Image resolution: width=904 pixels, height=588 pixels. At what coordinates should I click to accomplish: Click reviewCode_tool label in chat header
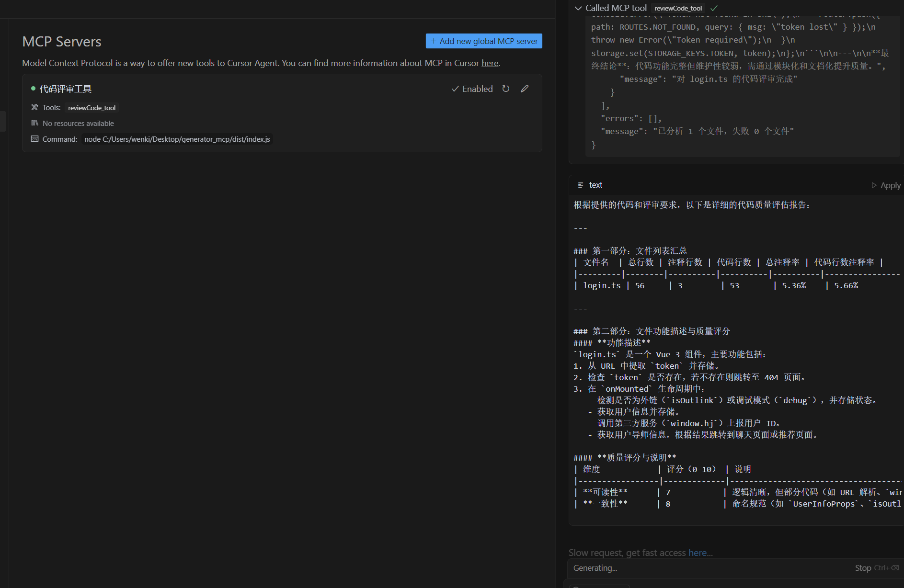(x=678, y=8)
